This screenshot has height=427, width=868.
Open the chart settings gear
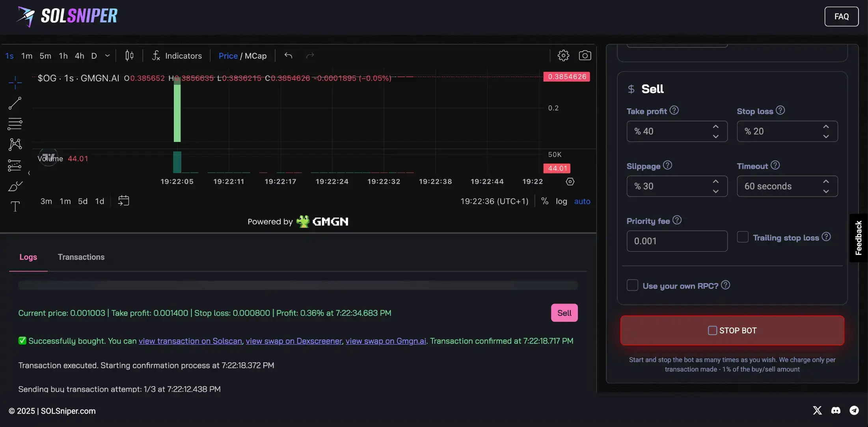pos(563,56)
